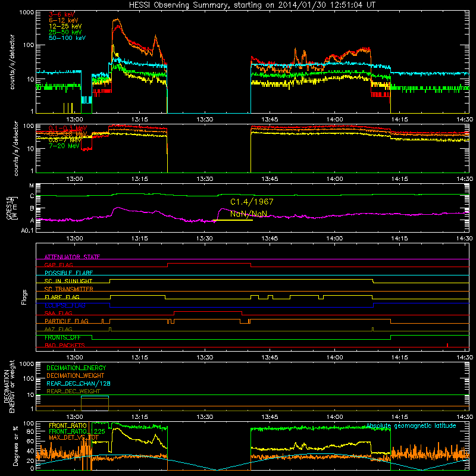This screenshot has width=476, height=476.
Task: Select the PARTICLE_FLAG label
Action: click(x=67, y=321)
